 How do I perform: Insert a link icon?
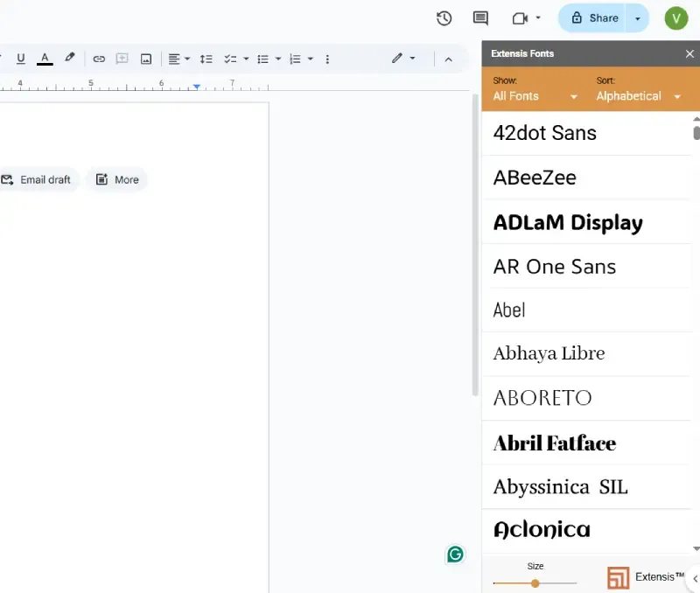[99, 59]
